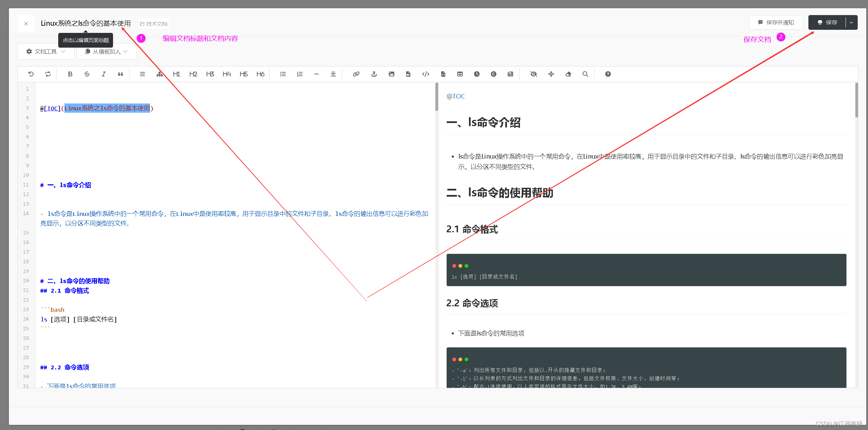Viewport: 868px width, 430px height.
Task: Click the file attachment icon
Action: (408, 74)
